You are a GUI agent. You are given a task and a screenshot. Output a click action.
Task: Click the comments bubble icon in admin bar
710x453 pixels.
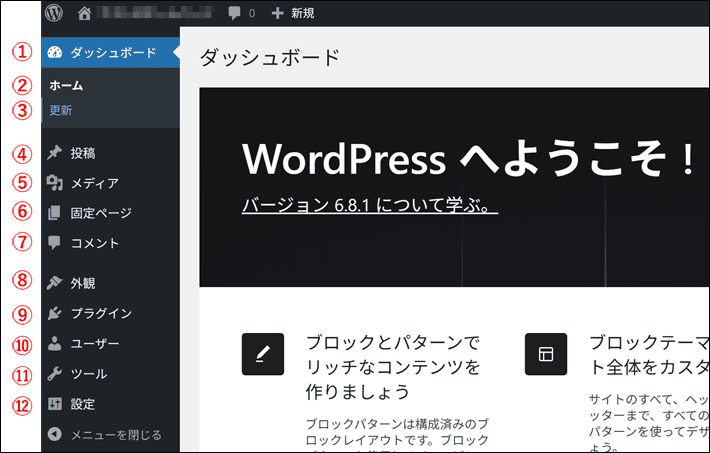234,14
